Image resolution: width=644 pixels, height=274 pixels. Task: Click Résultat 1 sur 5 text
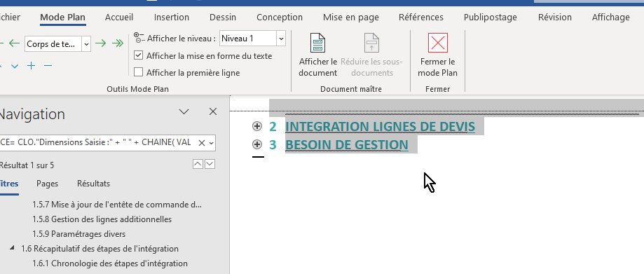tap(27, 165)
